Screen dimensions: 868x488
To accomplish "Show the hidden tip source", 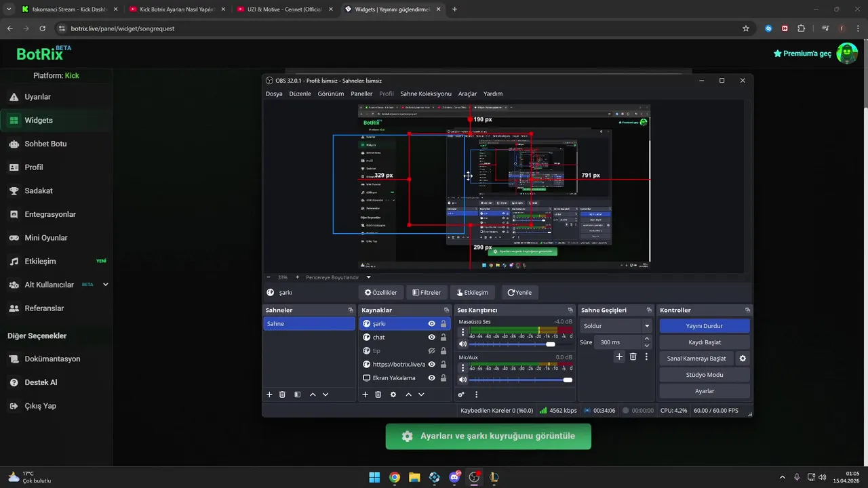I will pyautogui.click(x=431, y=351).
